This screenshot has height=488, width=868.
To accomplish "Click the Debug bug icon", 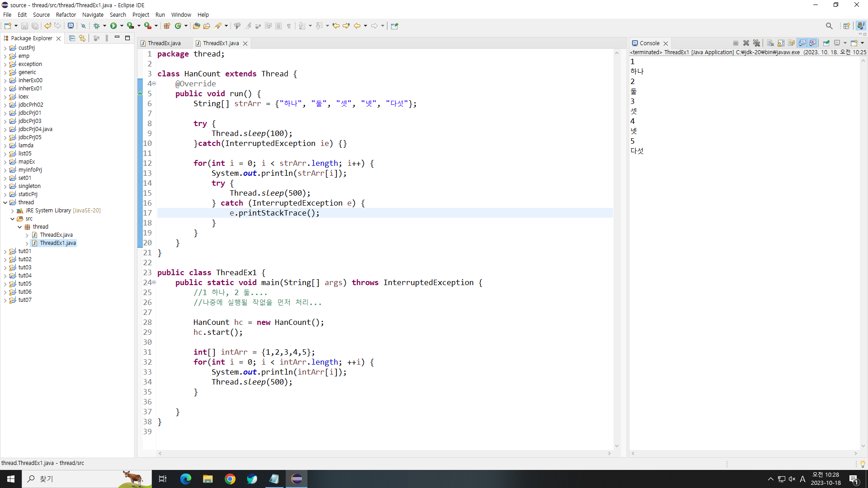I will coord(96,26).
